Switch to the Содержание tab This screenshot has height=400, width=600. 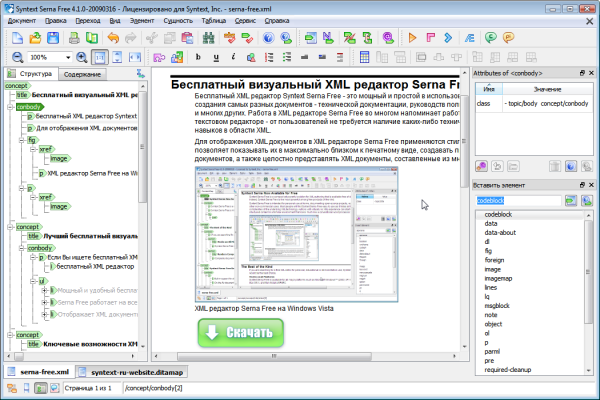click(82, 74)
